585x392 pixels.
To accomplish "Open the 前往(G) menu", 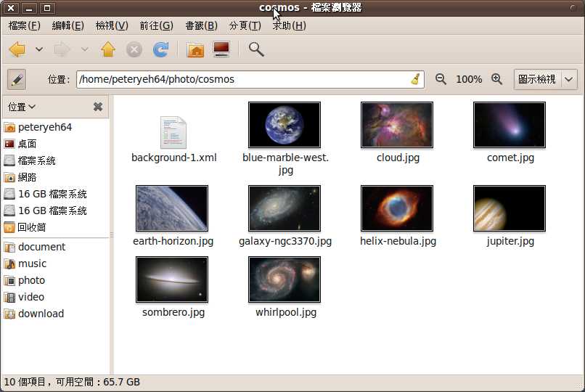I will [x=156, y=25].
